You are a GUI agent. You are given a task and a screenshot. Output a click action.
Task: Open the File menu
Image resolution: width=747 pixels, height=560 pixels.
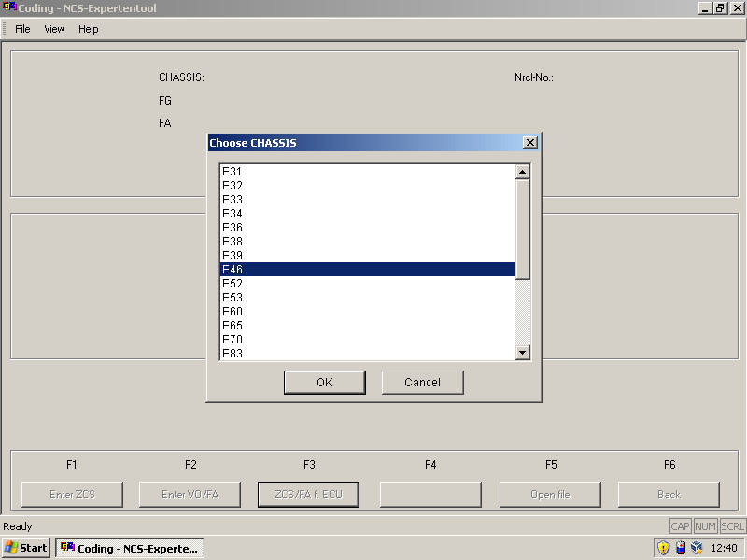(x=22, y=29)
